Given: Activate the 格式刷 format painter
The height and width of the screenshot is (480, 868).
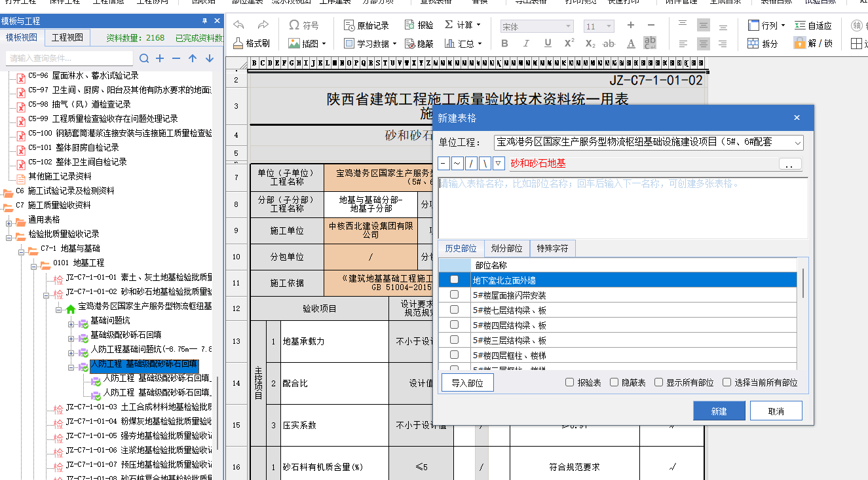Looking at the screenshot, I should click(x=251, y=43).
